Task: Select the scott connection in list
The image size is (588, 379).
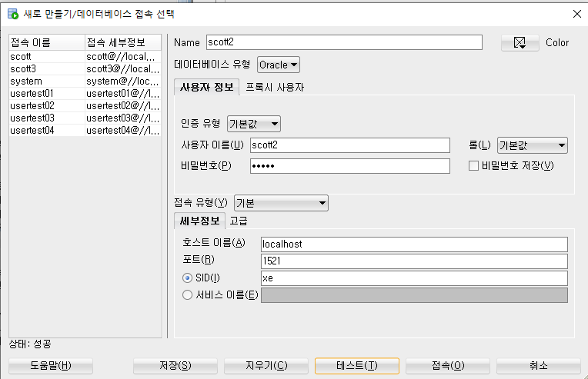Action: tap(85, 57)
